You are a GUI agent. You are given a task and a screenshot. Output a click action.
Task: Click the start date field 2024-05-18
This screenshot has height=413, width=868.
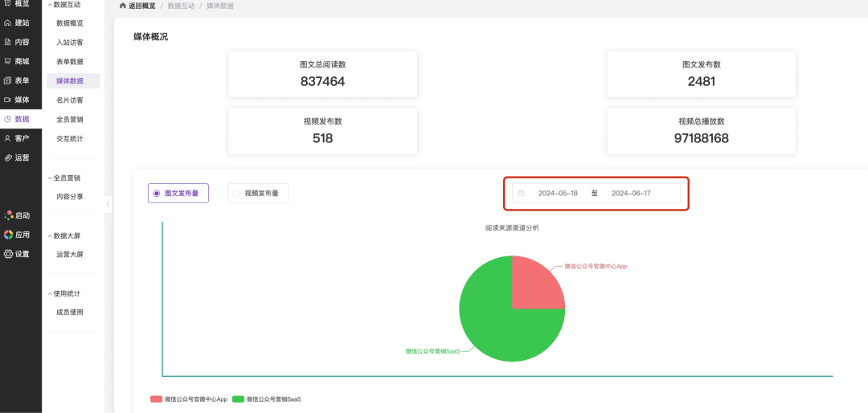tap(558, 194)
